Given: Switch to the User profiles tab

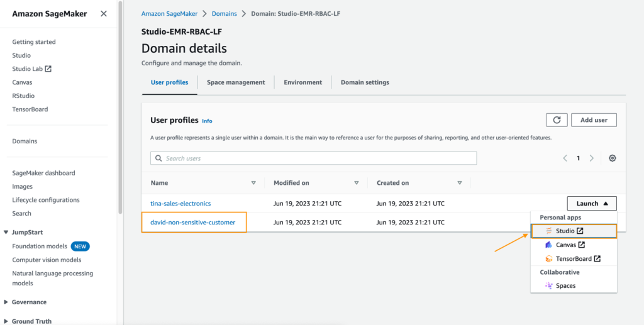Looking at the screenshot, I should point(170,82).
